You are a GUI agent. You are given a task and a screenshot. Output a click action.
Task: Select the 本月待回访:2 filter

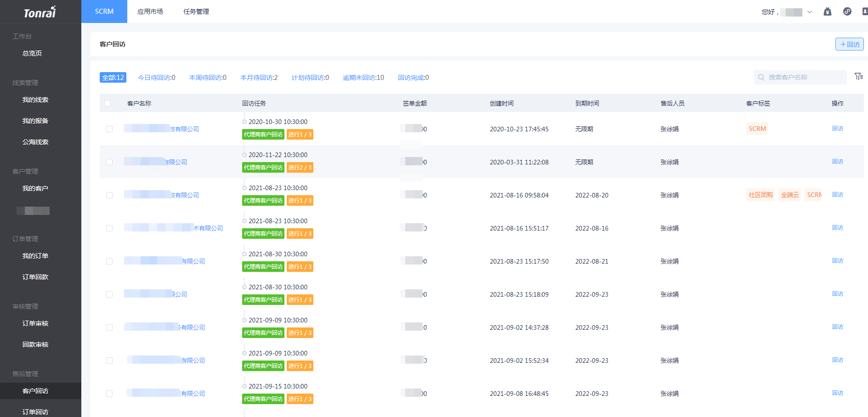click(259, 78)
